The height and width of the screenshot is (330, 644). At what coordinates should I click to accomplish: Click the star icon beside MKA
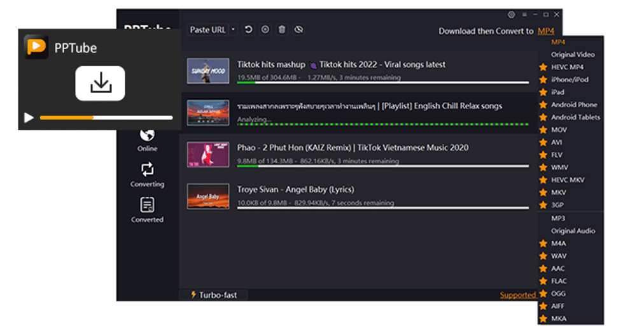click(543, 319)
